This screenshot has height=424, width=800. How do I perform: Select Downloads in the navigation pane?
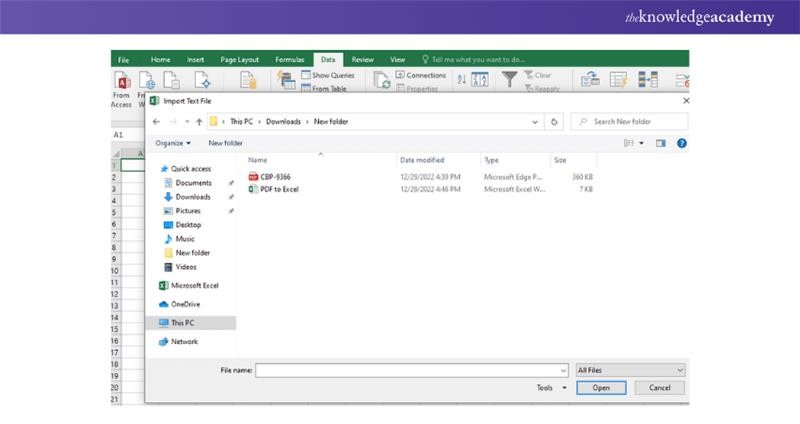[192, 197]
